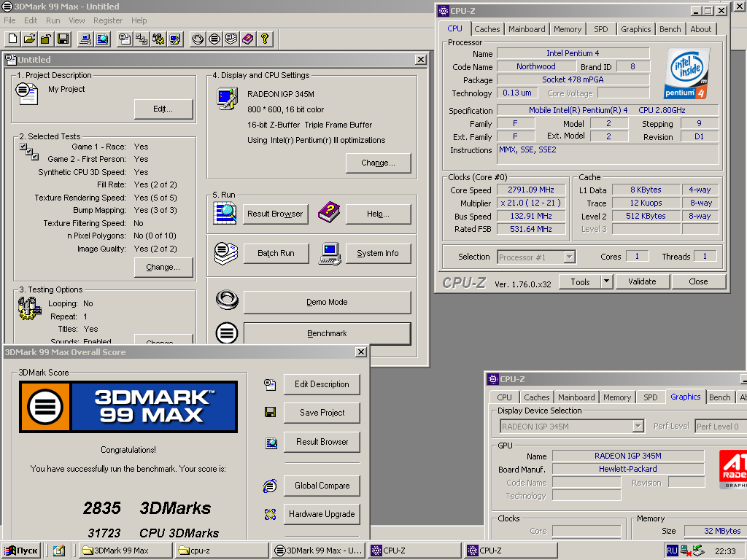This screenshot has height=560, width=747.
Task: Click the Core Speed value 2791.09 MHz
Action: 531,190
